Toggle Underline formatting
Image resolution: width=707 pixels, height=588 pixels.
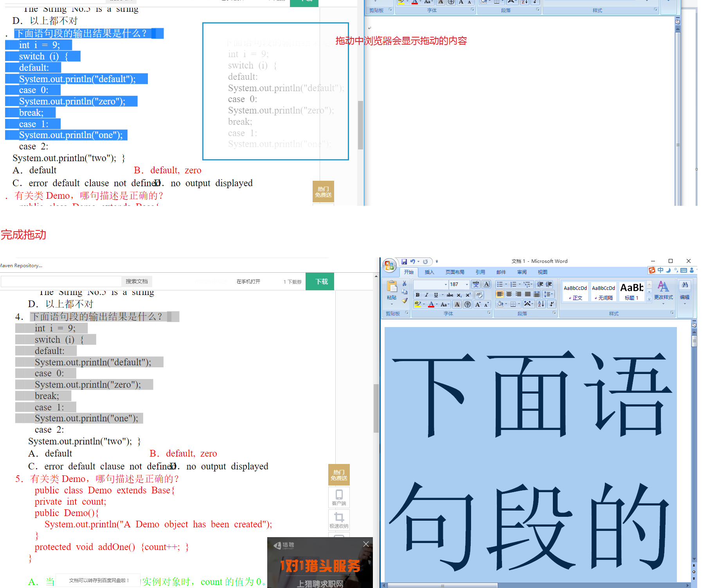436,295
